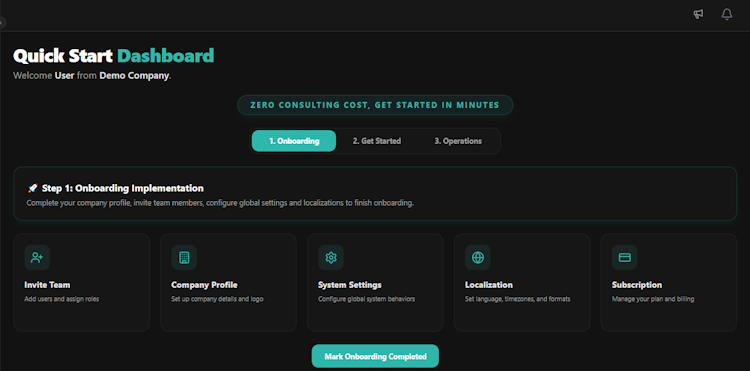Click the Manage your plan and billing text
Image resolution: width=750 pixels, height=371 pixels.
653,299
